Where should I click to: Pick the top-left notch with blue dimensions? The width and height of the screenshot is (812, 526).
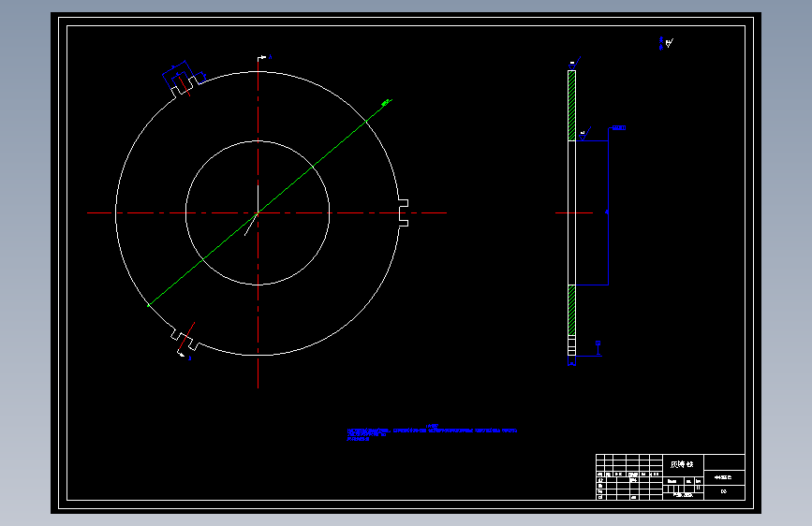point(184,79)
